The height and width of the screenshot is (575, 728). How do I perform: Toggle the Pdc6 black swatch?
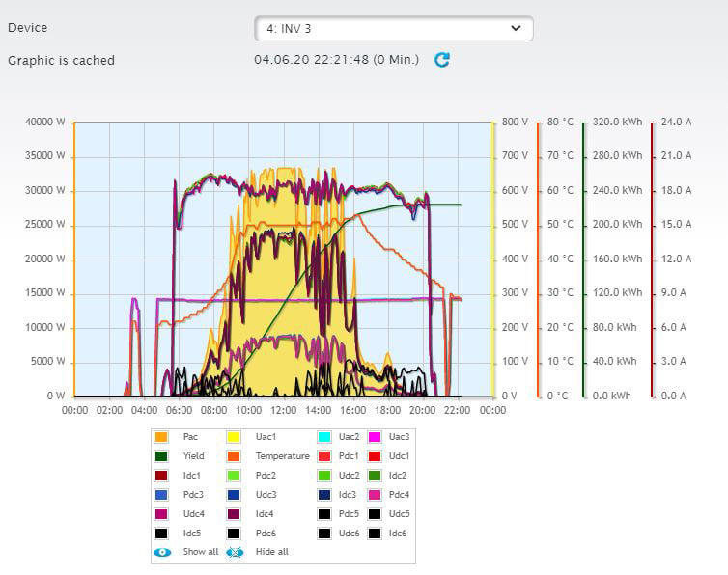coord(234,534)
